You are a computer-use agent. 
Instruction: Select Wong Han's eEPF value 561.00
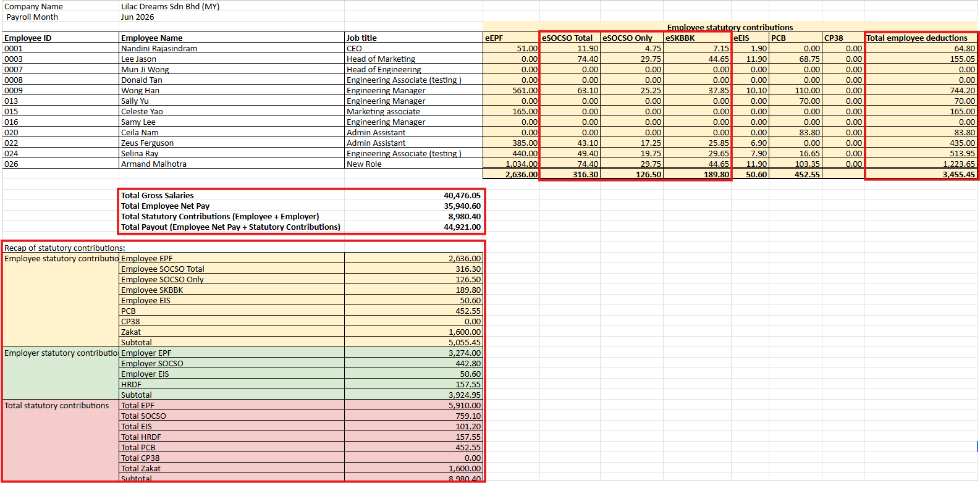click(511, 90)
